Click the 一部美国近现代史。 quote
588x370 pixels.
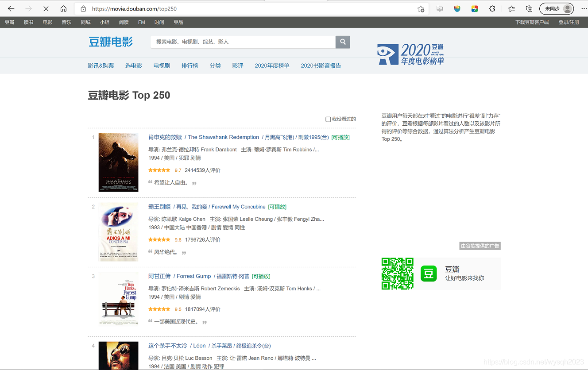click(177, 322)
